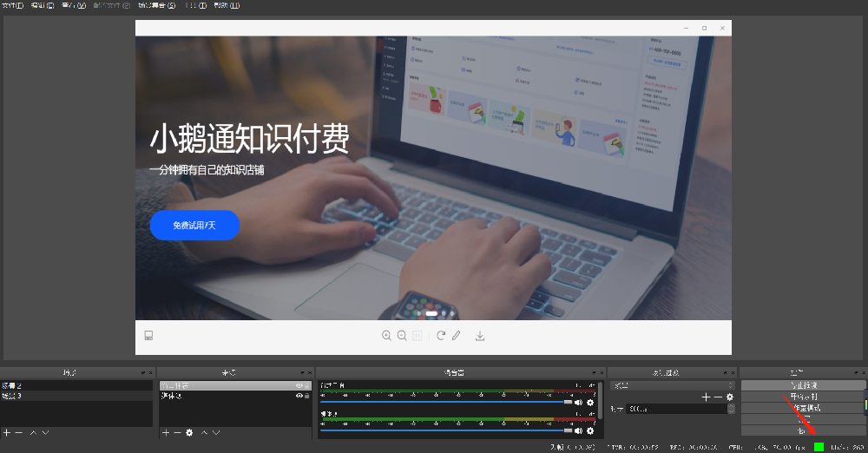Click rotate icon in previewed image viewer
Screen dimensions: 868x453
(x=441, y=336)
